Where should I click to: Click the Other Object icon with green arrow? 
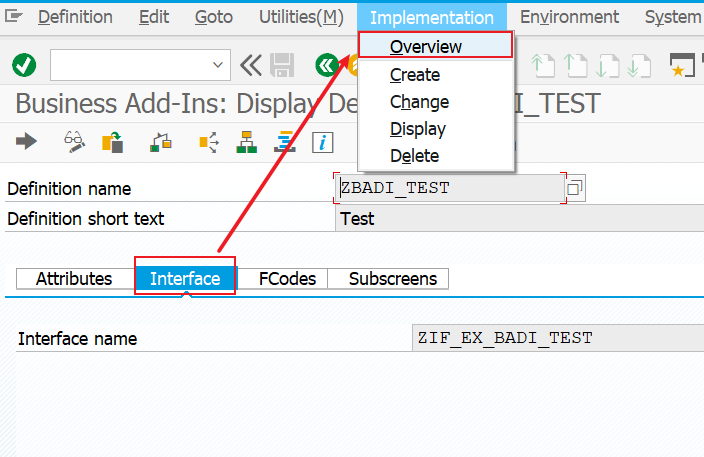(x=112, y=142)
